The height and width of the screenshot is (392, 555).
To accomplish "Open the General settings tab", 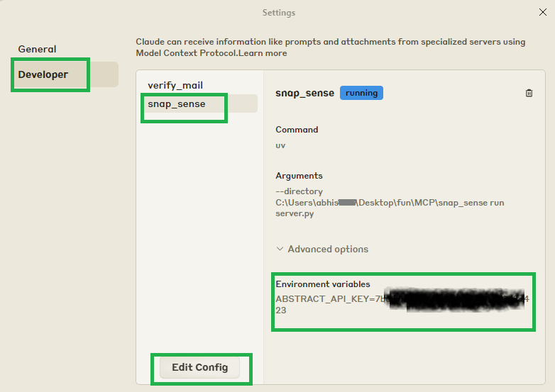I will click(x=37, y=49).
